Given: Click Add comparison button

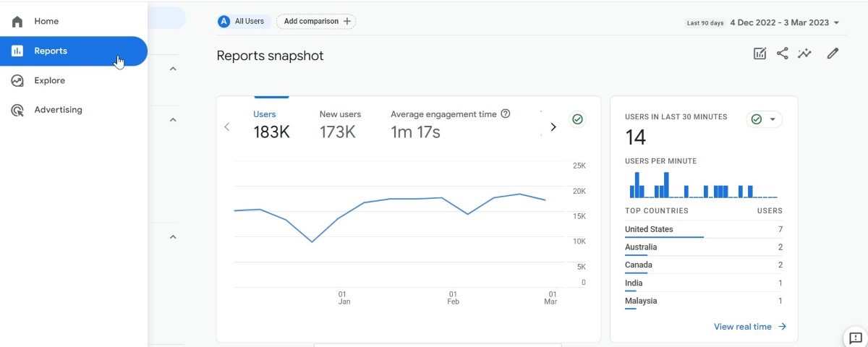Looking at the screenshot, I should point(316,22).
